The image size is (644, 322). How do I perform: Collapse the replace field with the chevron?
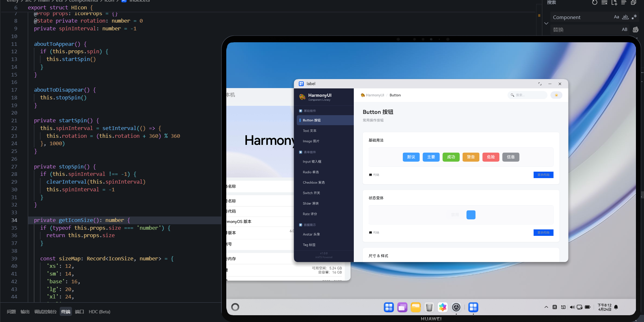point(546,23)
